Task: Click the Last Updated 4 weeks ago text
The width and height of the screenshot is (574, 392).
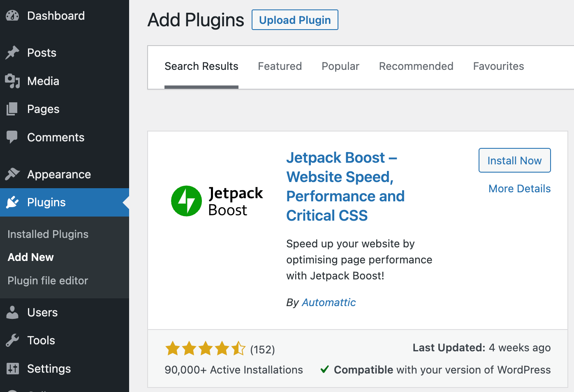Action: [481, 348]
